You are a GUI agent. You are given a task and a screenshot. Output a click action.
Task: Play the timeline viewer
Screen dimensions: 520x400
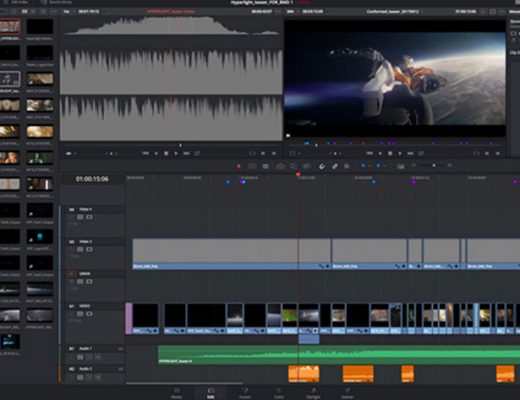pos(400,153)
